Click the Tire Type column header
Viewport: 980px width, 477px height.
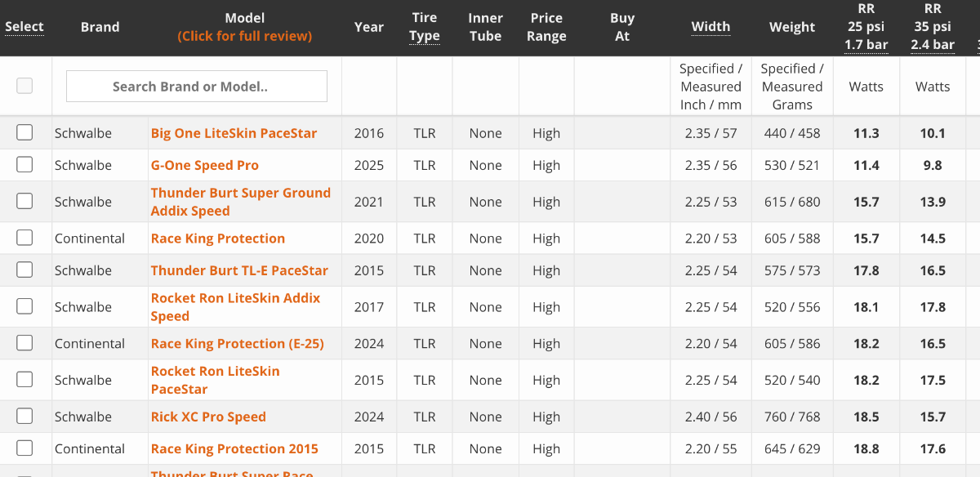click(425, 27)
